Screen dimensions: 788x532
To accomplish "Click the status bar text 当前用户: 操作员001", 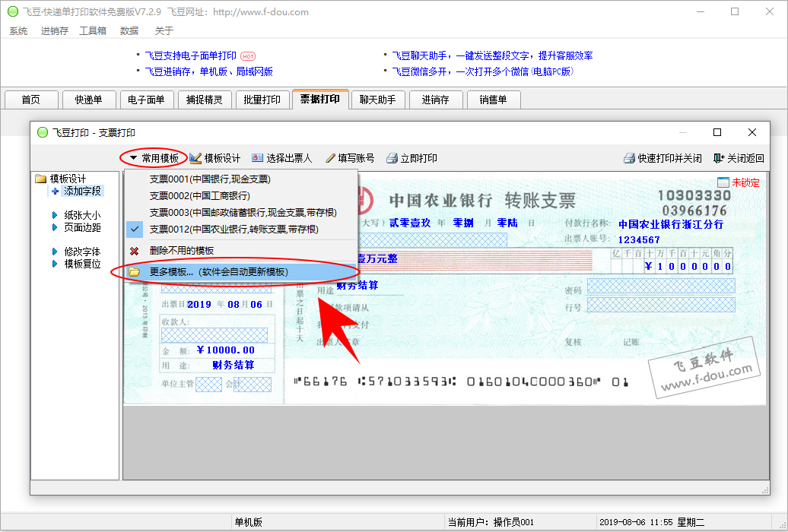I will (x=491, y=522).
